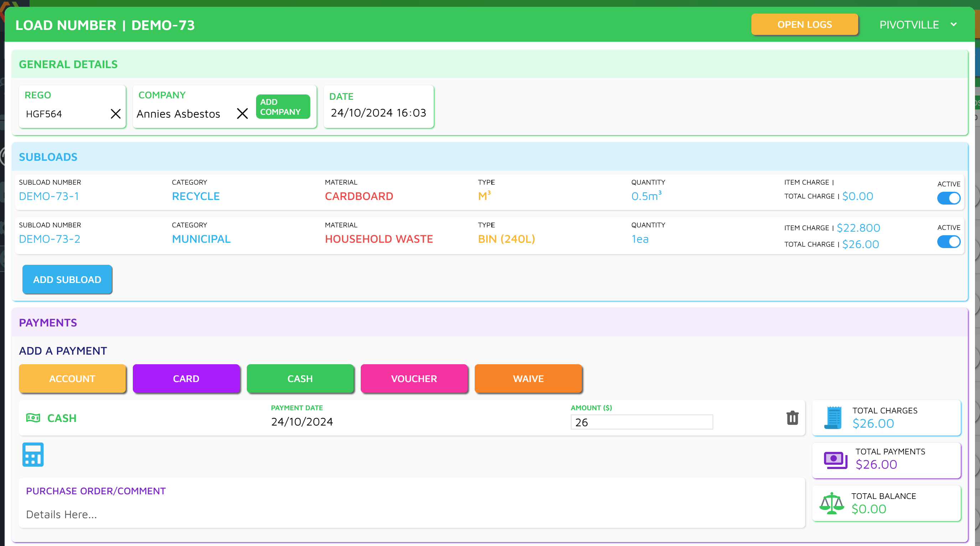The image size is (980, 546).
Task: Open the payment date 24/10/2024 picker
Action: click(x=302, y=422)
